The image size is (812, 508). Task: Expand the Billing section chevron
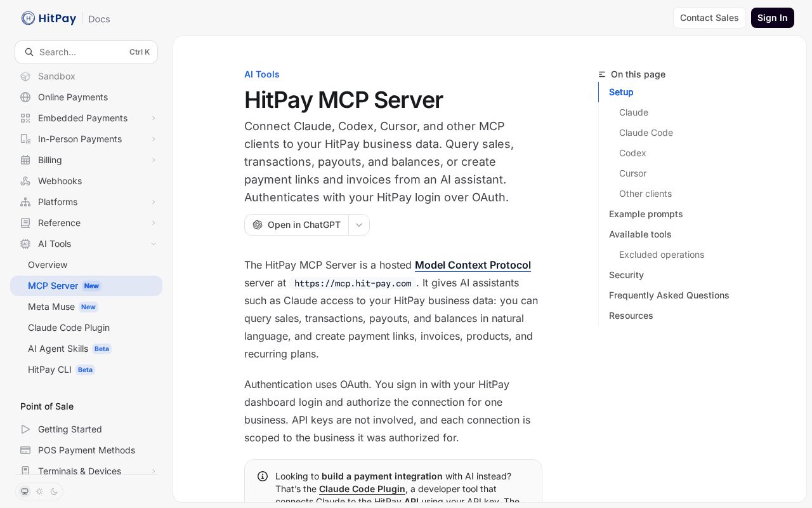[154, 160]
